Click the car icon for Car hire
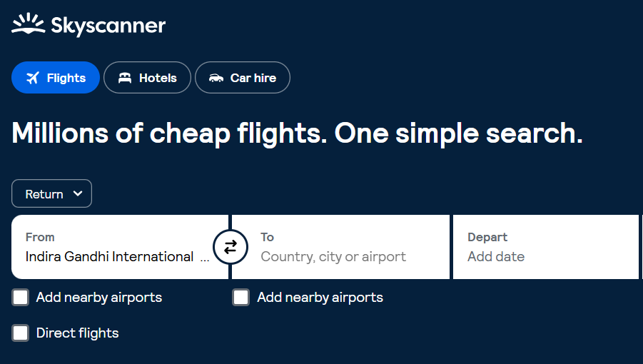The image size is (643, 364). click(x=216, y=78)
